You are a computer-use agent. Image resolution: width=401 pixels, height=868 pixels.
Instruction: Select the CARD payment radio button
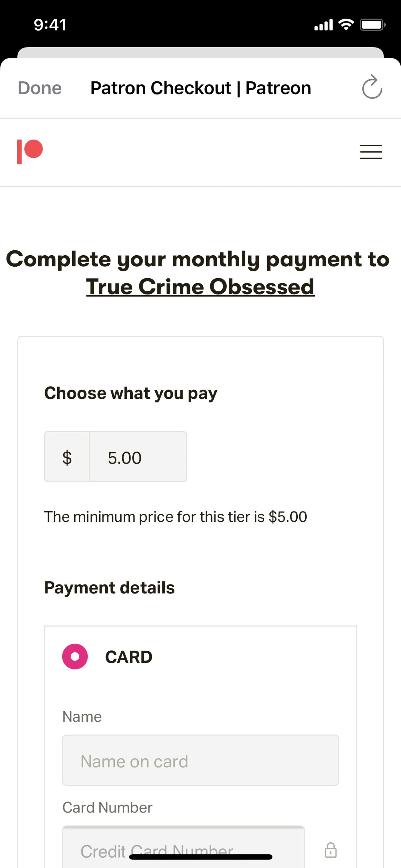(75, 656)
